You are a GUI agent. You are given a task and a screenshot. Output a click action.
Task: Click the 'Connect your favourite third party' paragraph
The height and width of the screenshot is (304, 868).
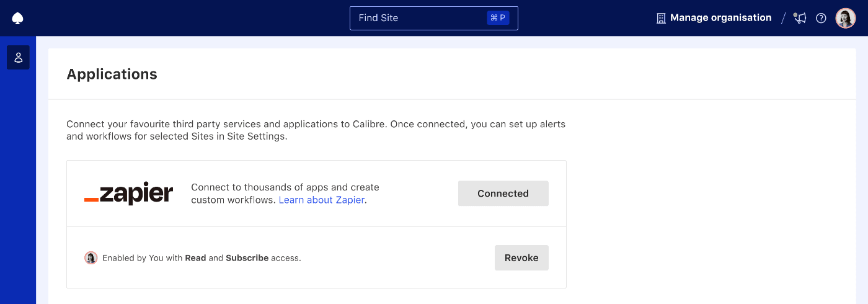tap(316, 130)
